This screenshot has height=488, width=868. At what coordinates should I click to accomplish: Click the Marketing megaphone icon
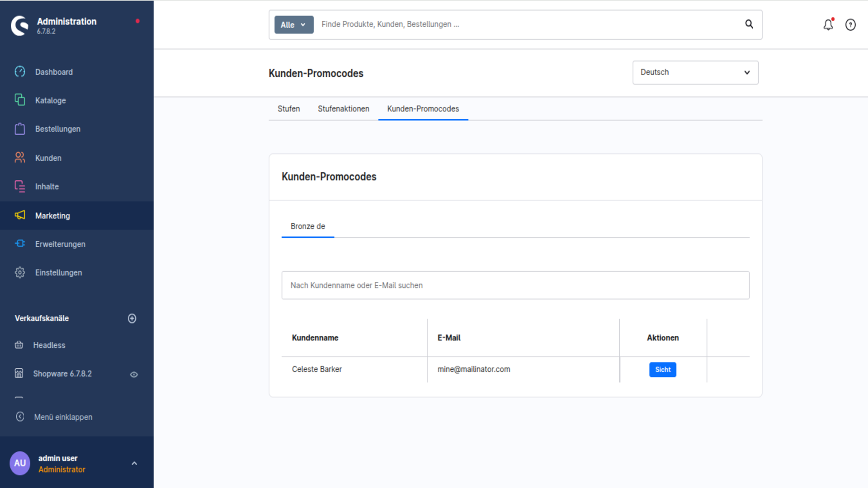[20, 215]
